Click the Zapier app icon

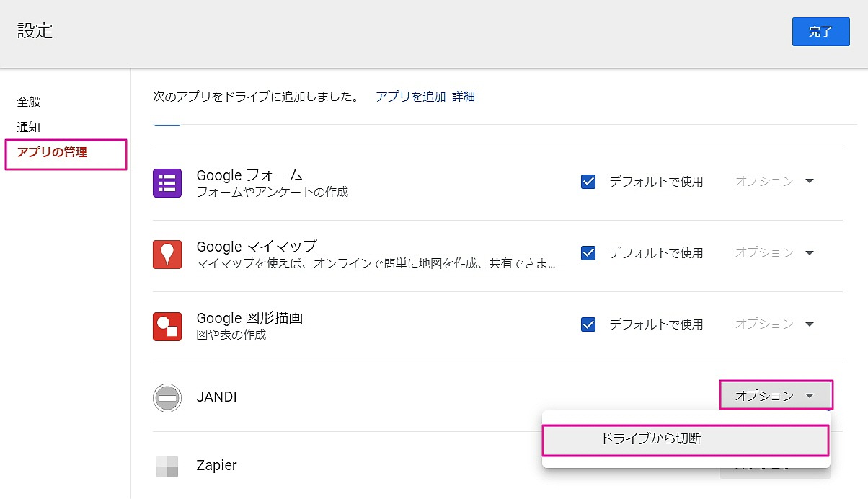click(167, 466)
